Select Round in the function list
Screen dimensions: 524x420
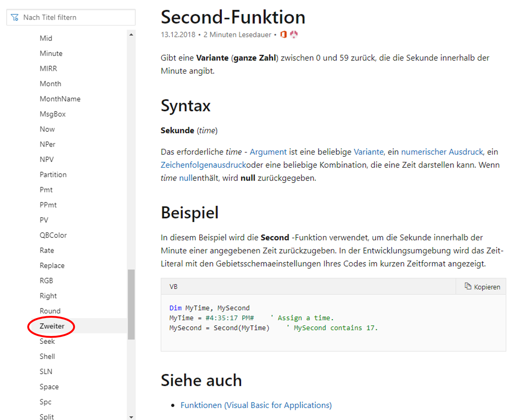pyautogui.click(x=50, y=311)
